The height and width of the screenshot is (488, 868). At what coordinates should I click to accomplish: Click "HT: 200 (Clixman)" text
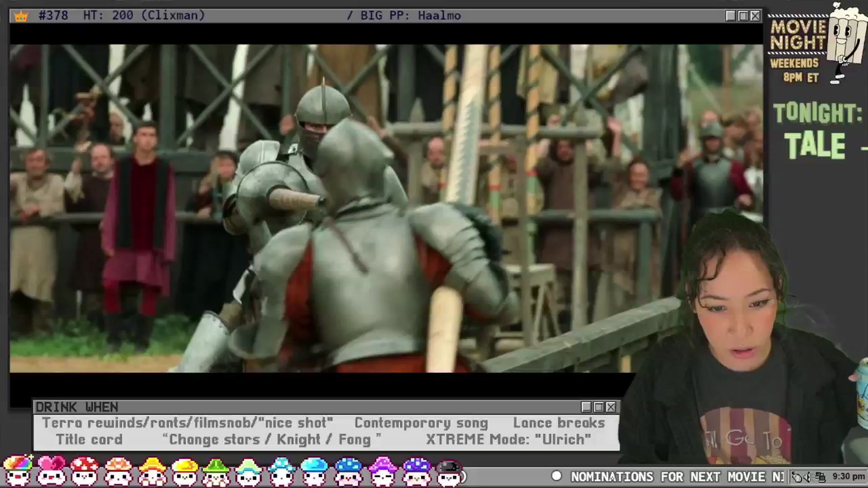point(144,15)
